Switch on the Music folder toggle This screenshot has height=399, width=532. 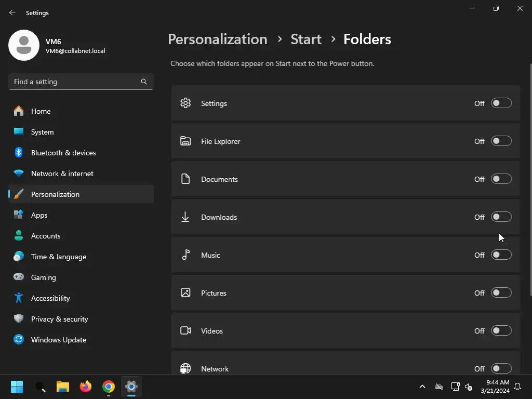tap(501, 255)
